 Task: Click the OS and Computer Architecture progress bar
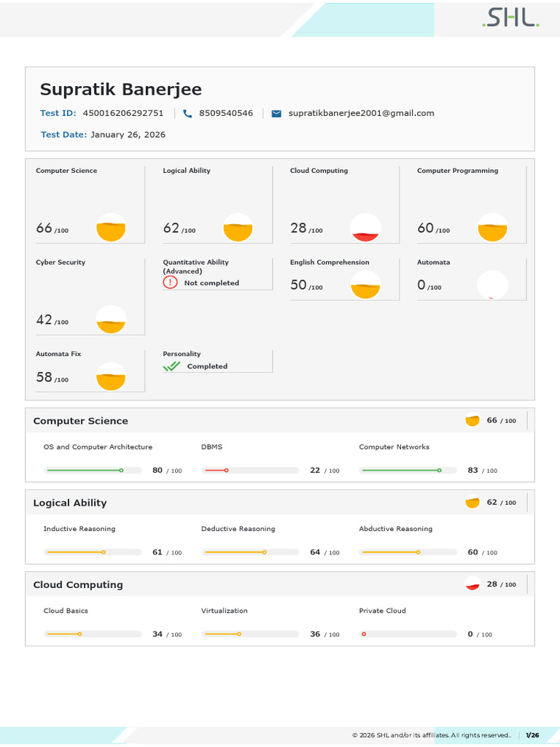93,471
